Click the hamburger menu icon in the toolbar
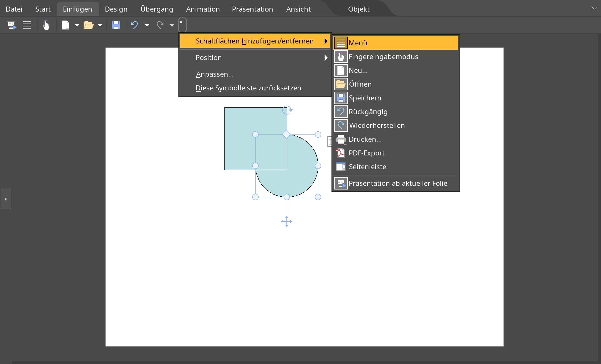 (27, 25)
